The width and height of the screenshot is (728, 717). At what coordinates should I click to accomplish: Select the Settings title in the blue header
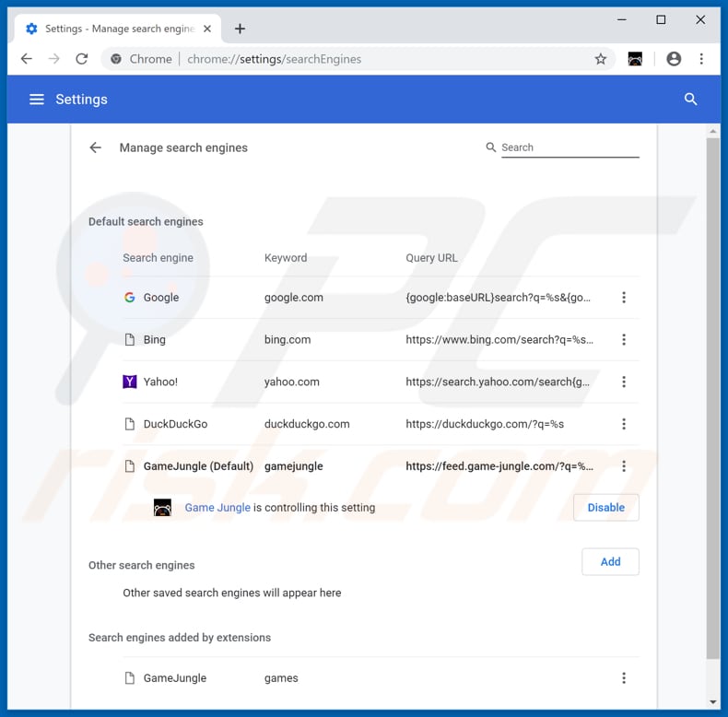coord(81,100)
